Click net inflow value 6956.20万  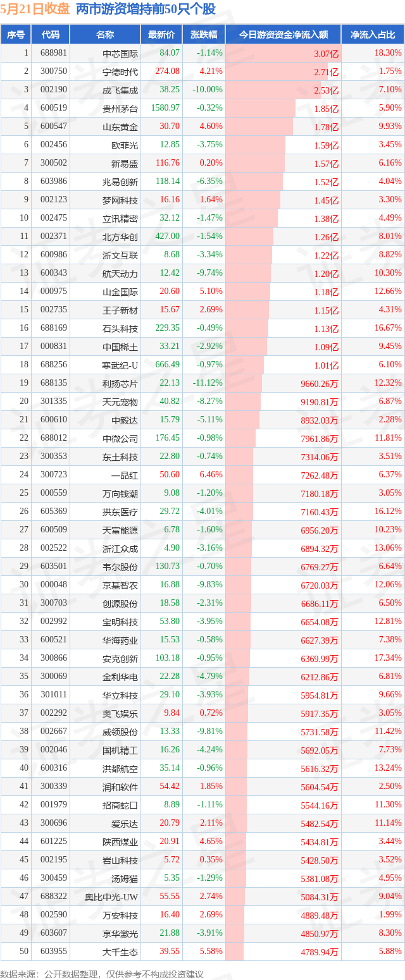point(320,530)
